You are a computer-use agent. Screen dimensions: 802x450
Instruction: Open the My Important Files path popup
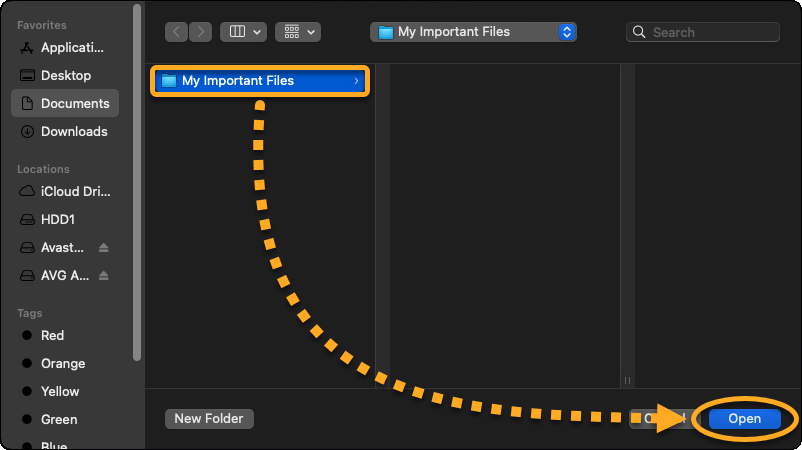(473, 32)
